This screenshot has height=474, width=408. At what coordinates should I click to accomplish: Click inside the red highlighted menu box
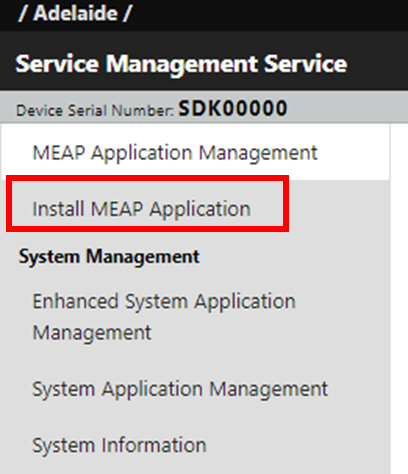(x=147, y=203)
